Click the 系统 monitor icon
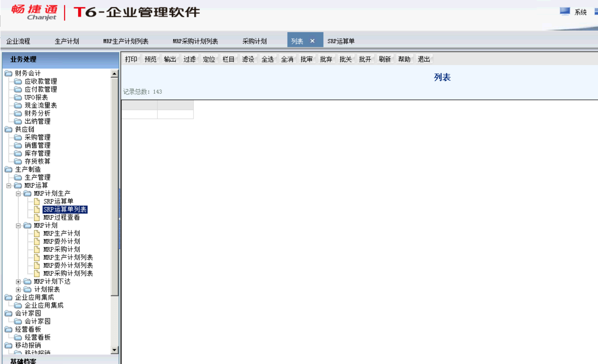 coord(565,12)
